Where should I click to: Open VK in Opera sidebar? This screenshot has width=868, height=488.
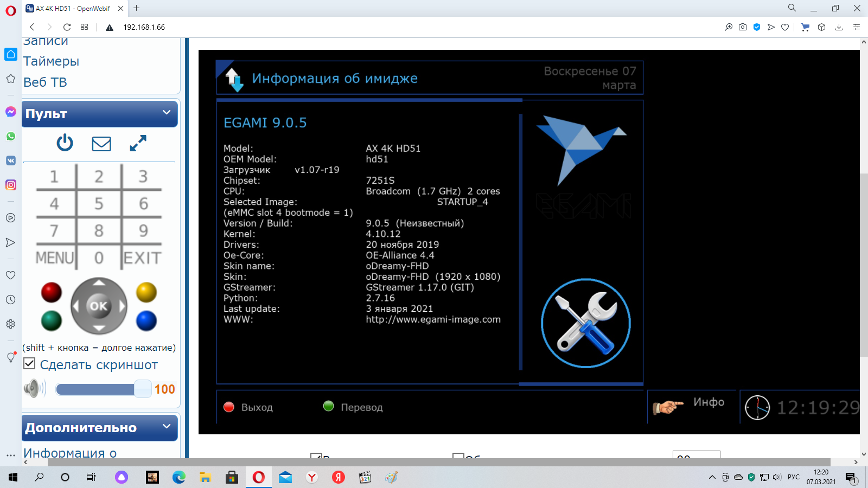point(11,160)
